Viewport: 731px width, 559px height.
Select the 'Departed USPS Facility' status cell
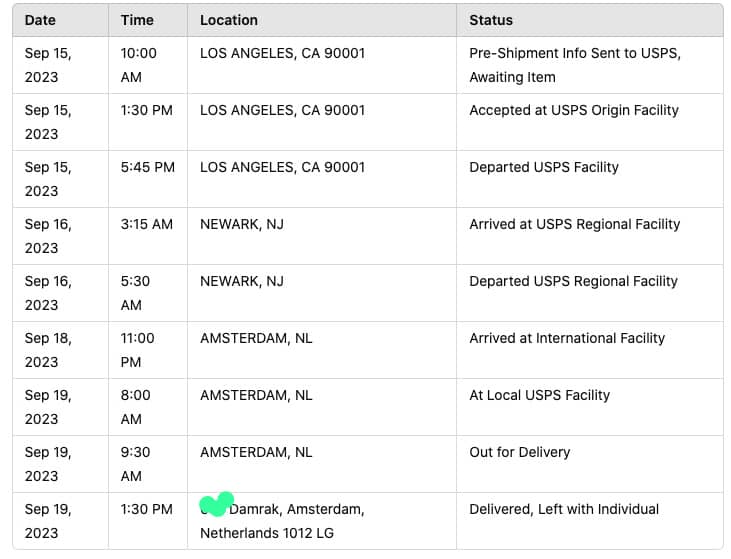[x=543, y=167]
